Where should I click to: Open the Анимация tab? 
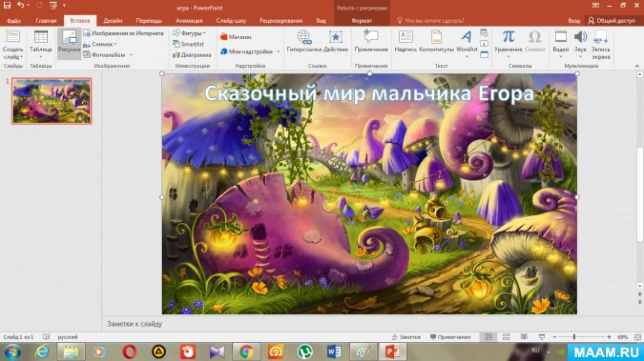(x=189, y=21)
